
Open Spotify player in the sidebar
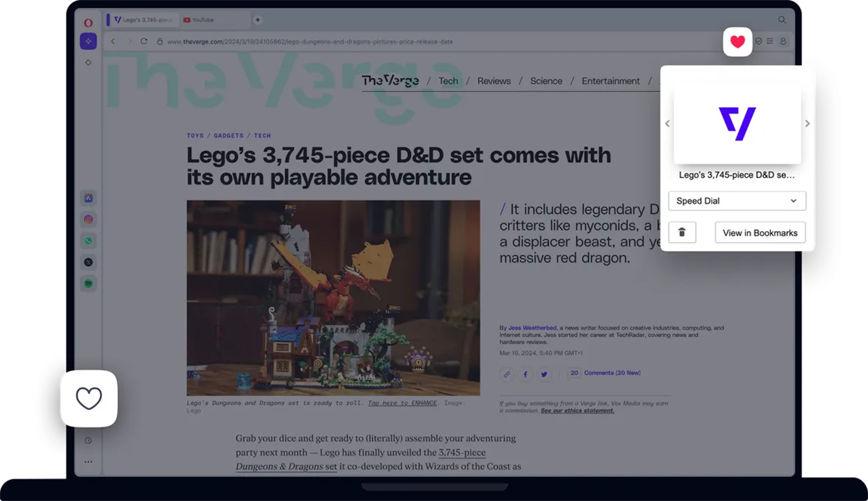click(88, 283)
